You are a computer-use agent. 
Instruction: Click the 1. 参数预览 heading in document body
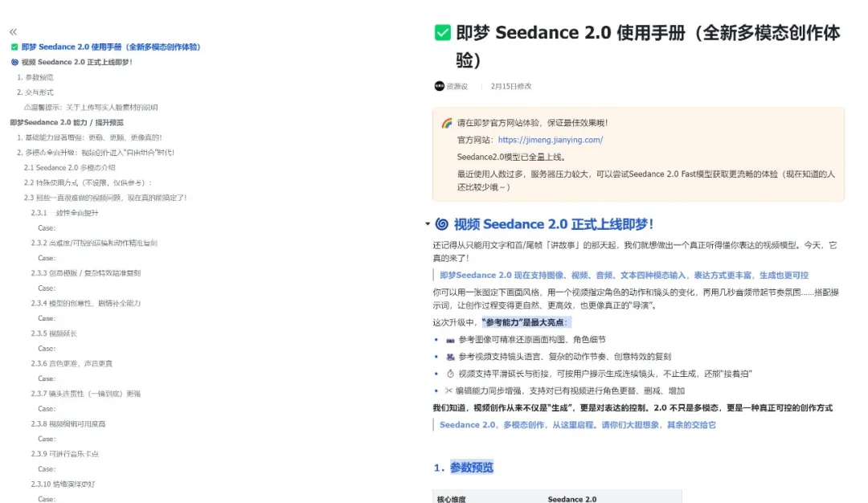coord(463,468)
